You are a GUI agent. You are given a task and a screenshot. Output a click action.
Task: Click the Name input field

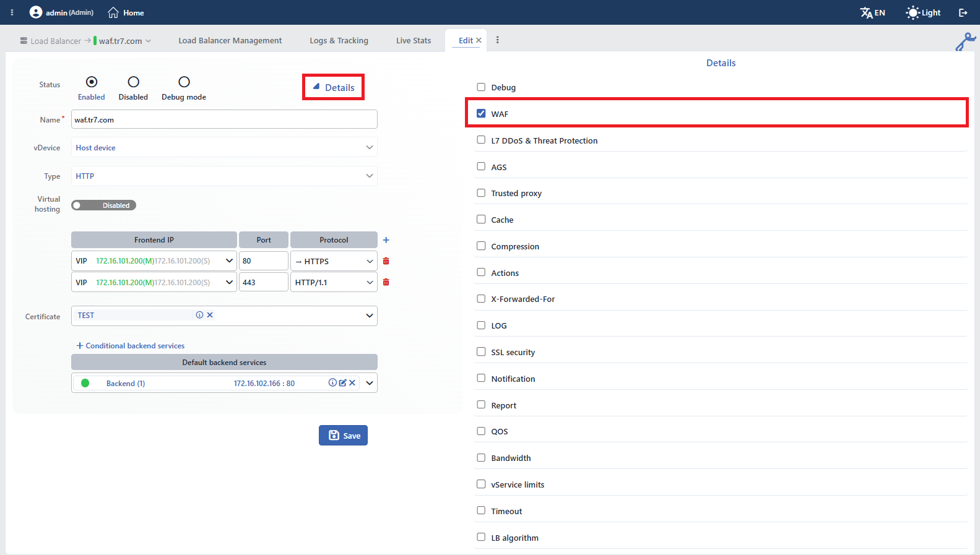pyautogui.click(x=224, y=119)
